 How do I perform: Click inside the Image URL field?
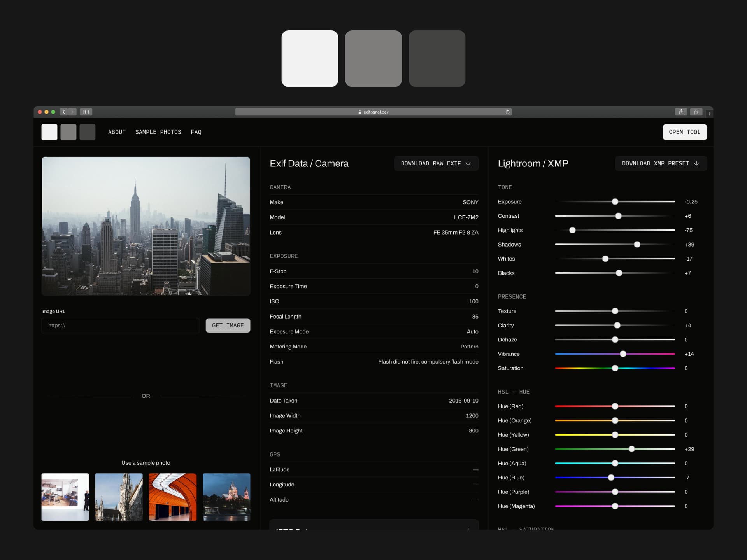(120, 325)
